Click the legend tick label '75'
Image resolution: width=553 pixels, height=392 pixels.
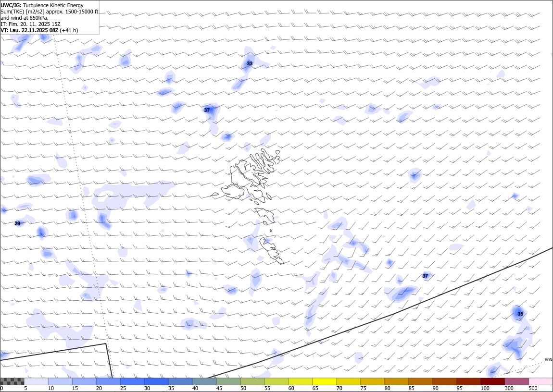click(363, 388)
